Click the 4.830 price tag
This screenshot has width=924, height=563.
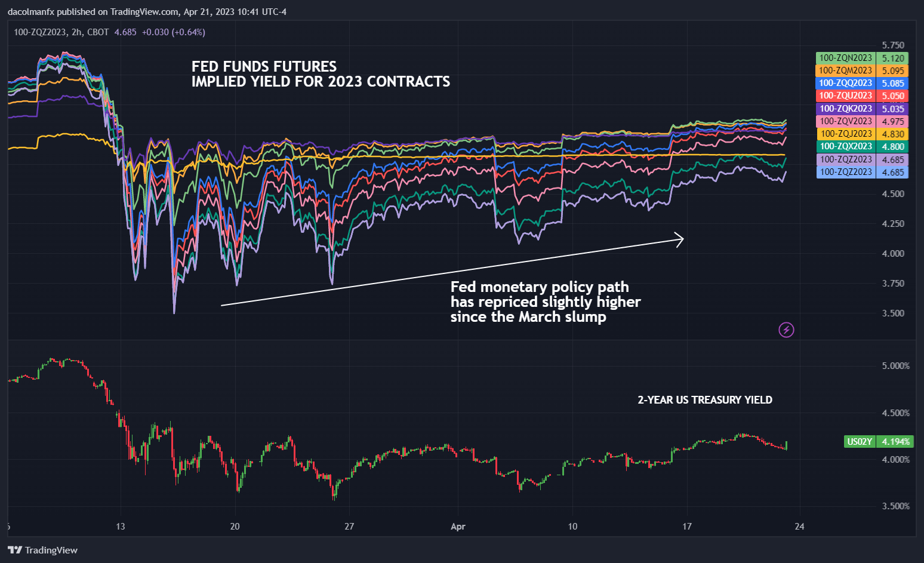[x=892, y=134]
